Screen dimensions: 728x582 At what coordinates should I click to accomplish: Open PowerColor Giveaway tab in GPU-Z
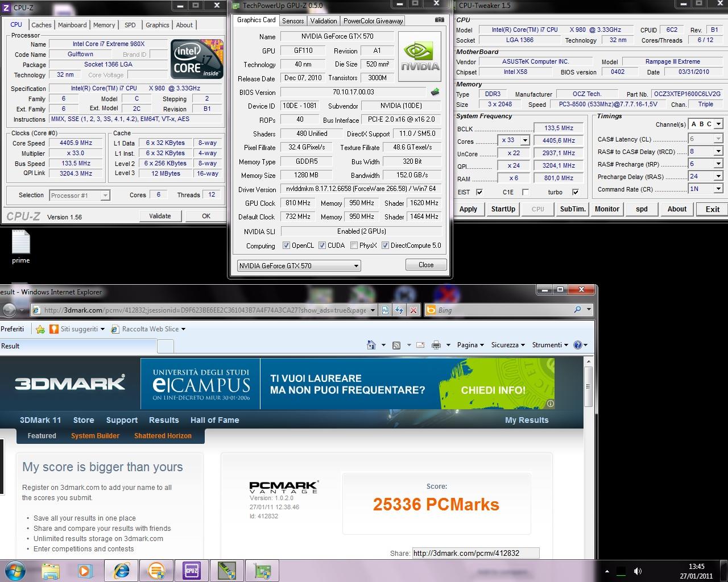click(373, 21)
